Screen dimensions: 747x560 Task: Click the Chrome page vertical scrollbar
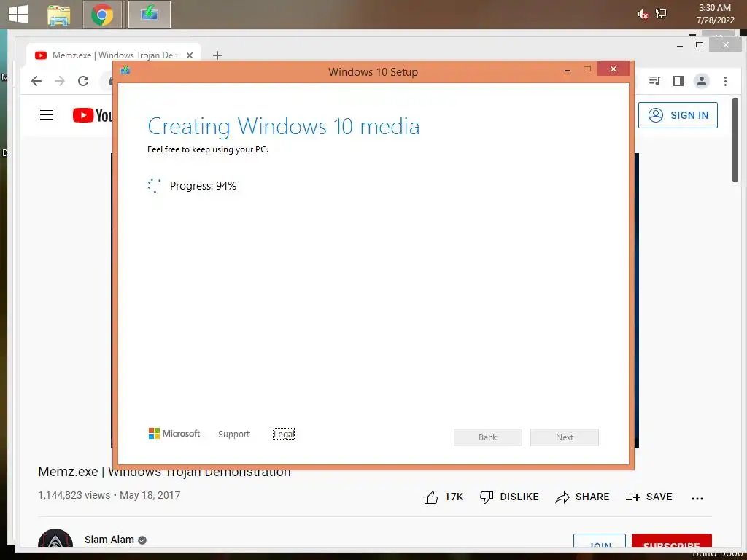735,140
